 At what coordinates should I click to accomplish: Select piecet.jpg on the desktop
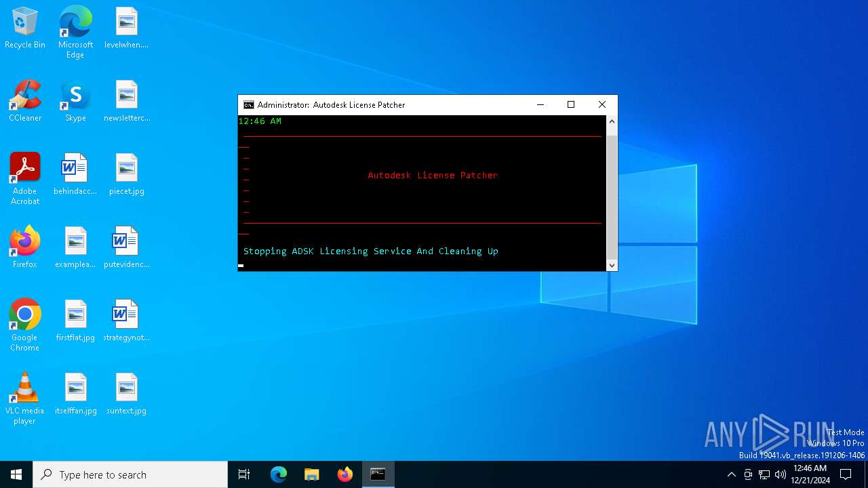[x=127, y=175]
